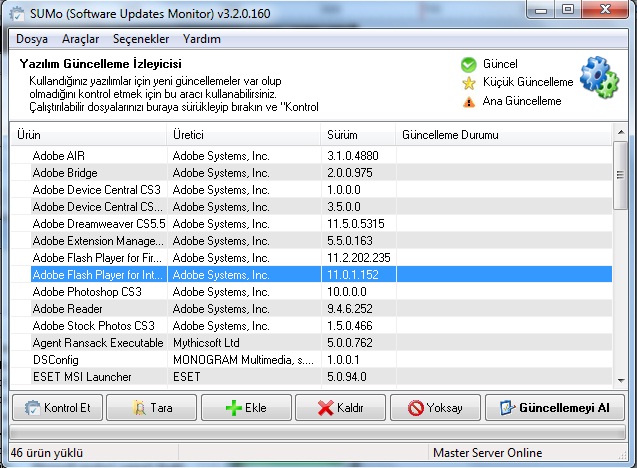Screen dimensions: 637x468
Task: Open the Dosya menu
Action: 32,39
